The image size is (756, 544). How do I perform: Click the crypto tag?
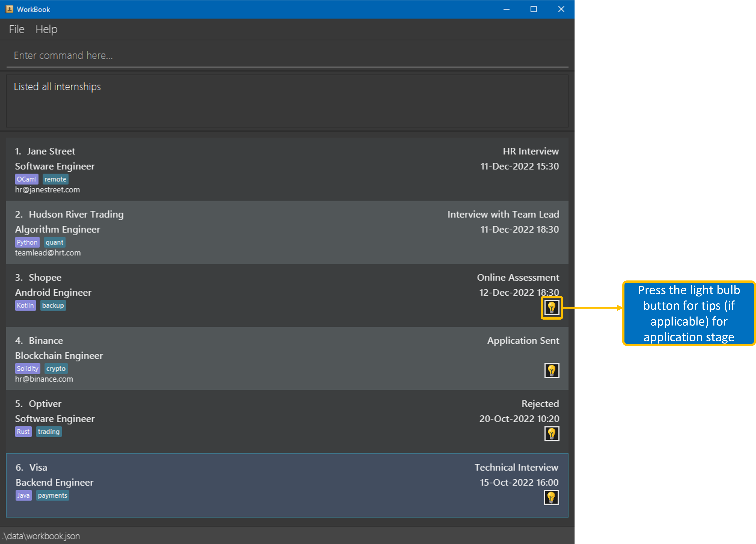tap(56, 368)
